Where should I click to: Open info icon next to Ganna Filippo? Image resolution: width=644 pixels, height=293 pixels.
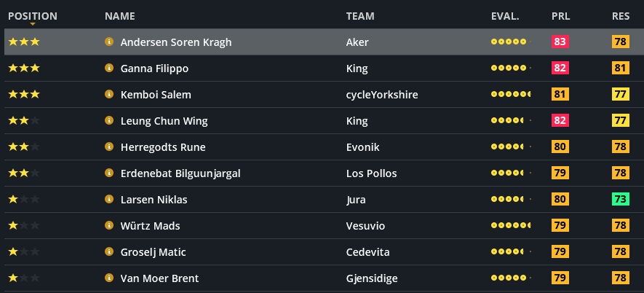[x=109, y=69]
